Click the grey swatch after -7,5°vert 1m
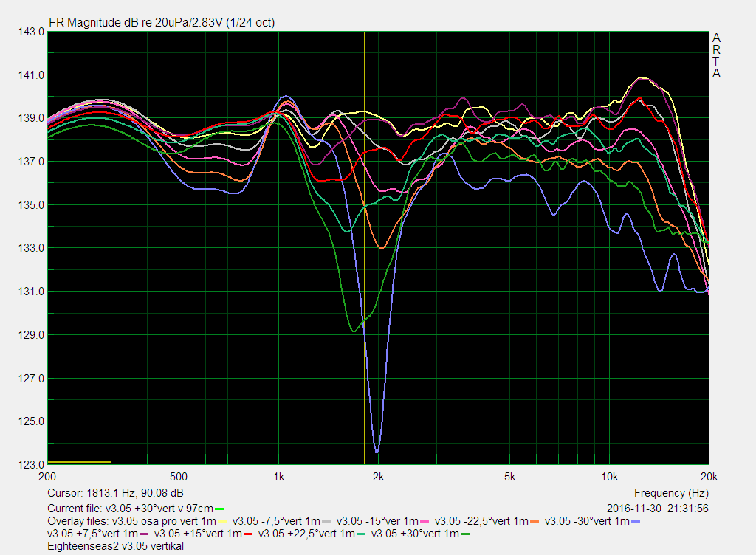 (x=326, y=522)
